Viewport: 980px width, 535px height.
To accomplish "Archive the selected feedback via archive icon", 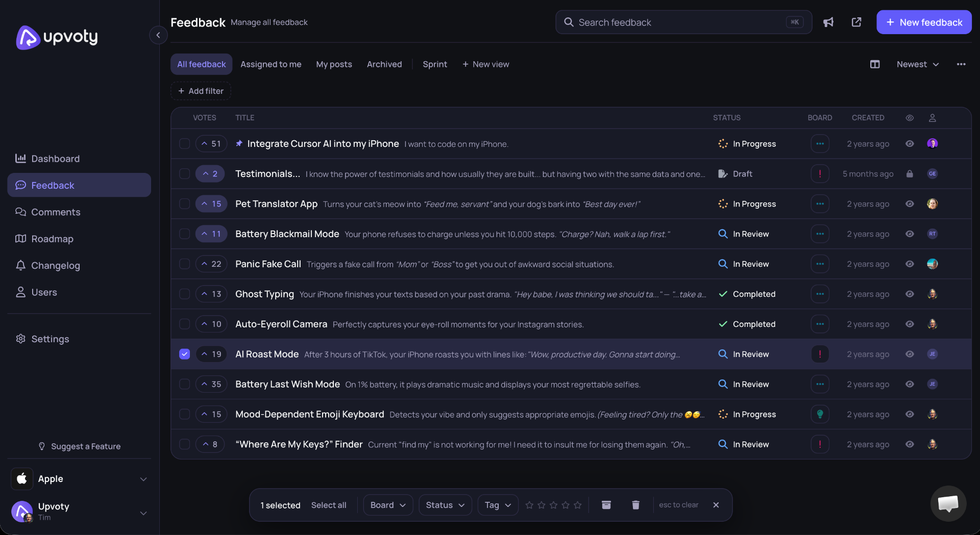I will coord(606,505).
